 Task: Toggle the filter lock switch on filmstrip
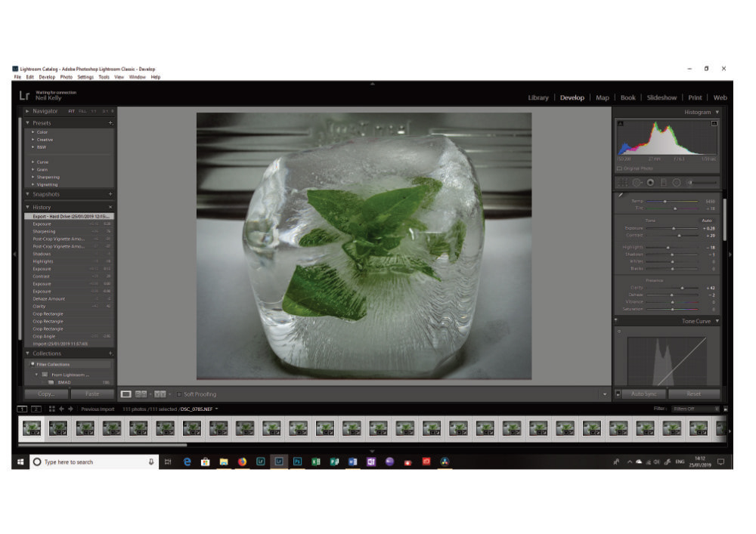pos(726,409)
